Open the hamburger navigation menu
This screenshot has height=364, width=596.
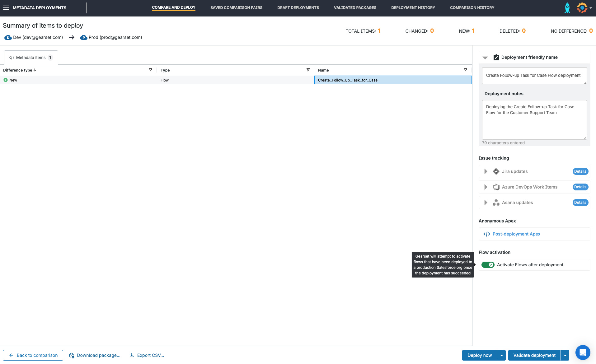[x=6, y=8]
